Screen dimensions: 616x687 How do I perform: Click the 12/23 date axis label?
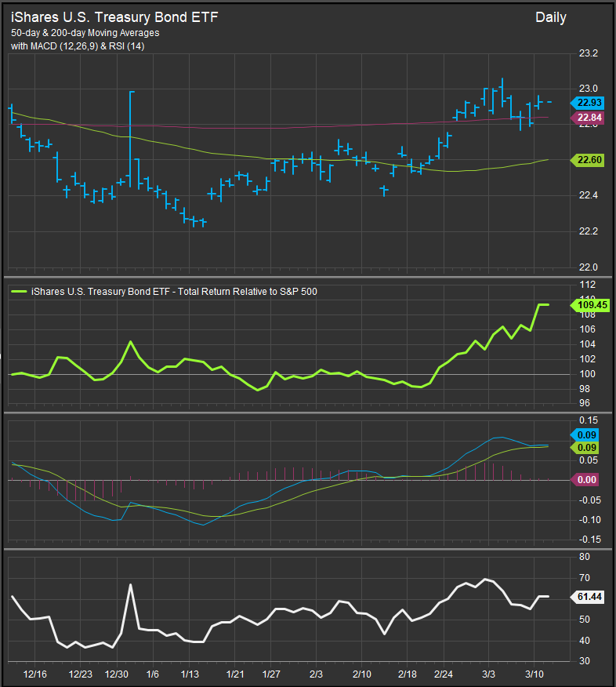(x=81, y=674)
